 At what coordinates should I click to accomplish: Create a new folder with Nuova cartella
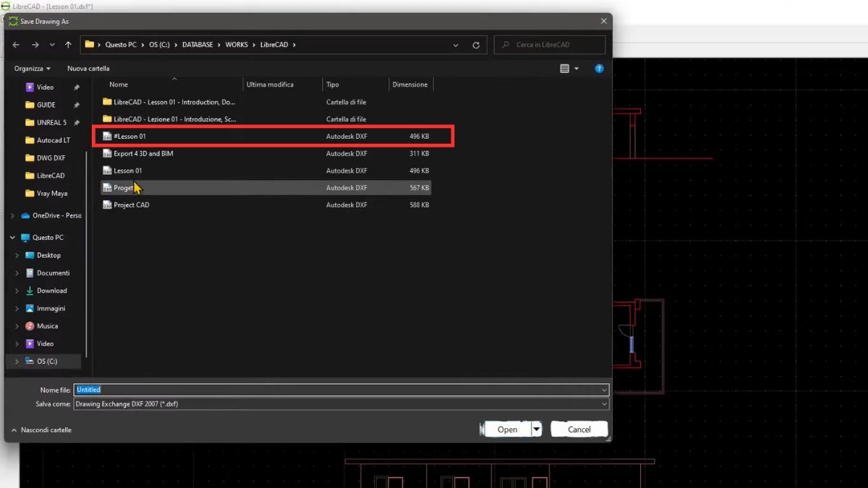[88, 69]
